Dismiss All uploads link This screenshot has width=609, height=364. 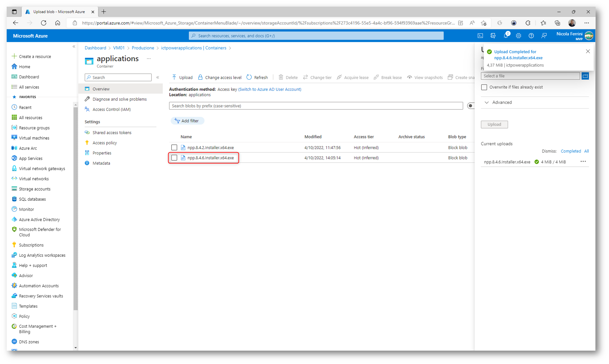click(x=586, y=151)
